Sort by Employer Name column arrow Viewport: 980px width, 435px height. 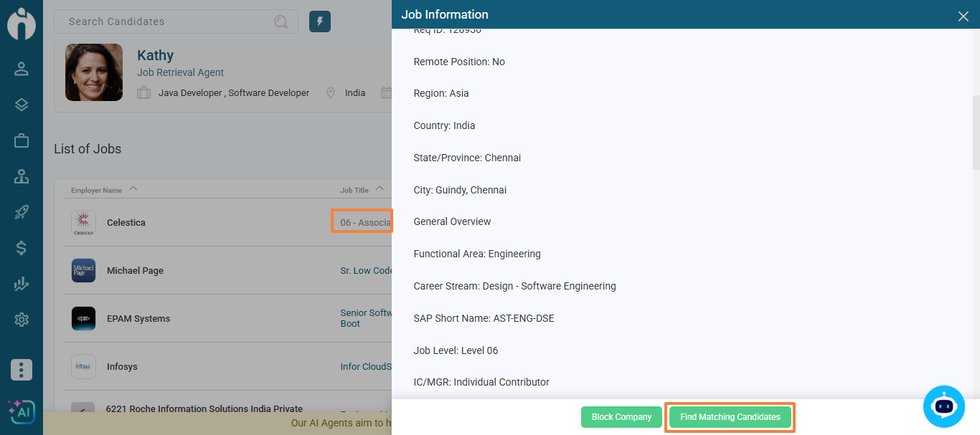133,190
